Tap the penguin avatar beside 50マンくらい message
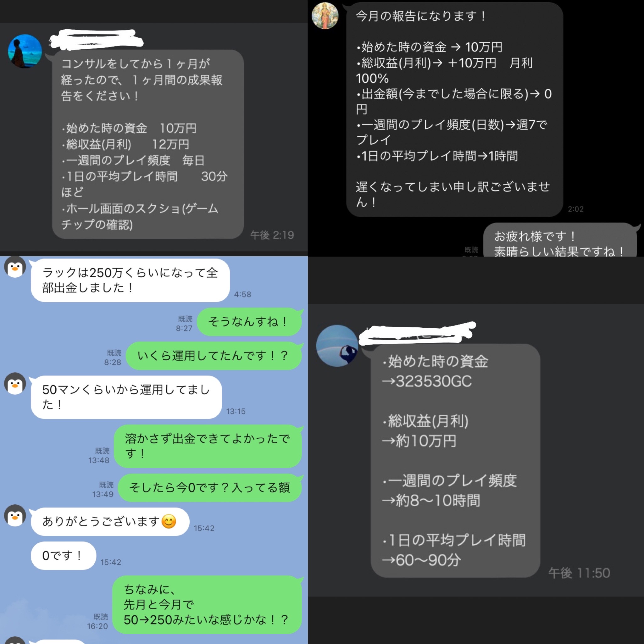 tap(15, 384)
